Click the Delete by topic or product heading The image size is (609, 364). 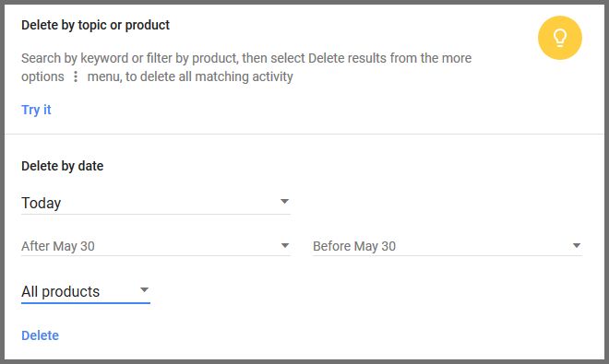tap(95, 25)
